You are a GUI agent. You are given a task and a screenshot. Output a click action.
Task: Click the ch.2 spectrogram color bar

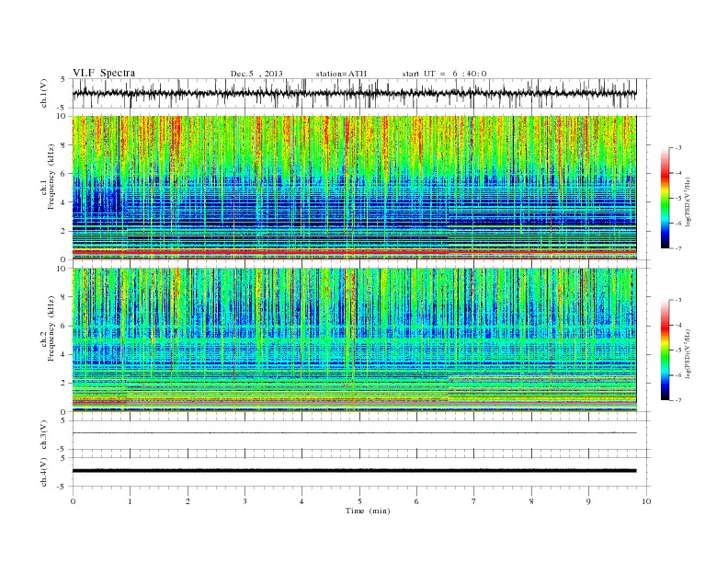[x=665, y=350]
